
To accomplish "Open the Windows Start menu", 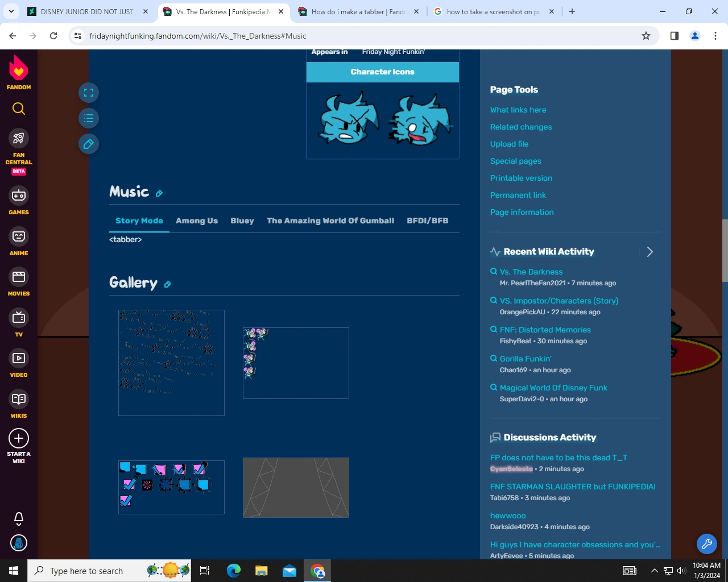I will tap(14, 571).
